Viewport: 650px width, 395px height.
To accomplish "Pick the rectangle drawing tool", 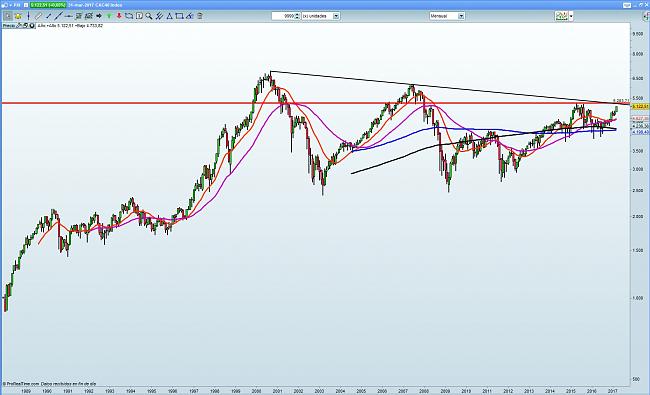I will pos(179,16).
